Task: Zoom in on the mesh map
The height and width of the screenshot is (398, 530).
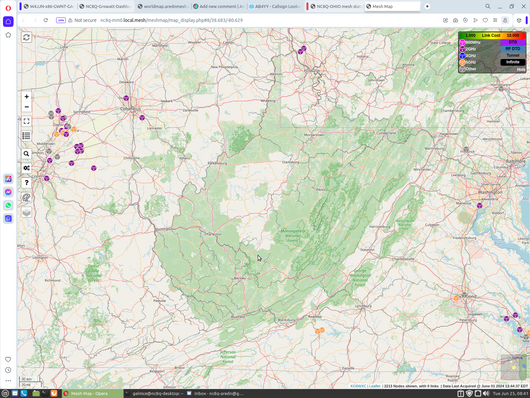Action: (x=26, y=97)
